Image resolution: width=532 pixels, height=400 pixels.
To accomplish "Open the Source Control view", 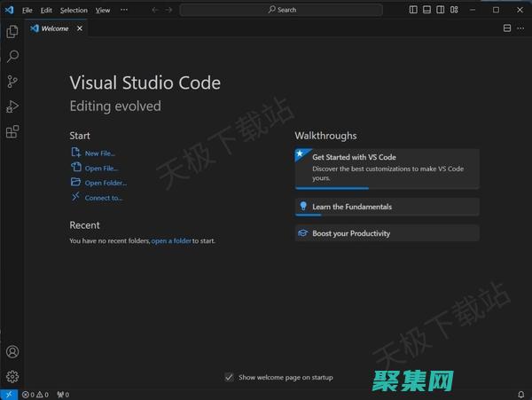I will pyautogui.click(x=12, y=82).
